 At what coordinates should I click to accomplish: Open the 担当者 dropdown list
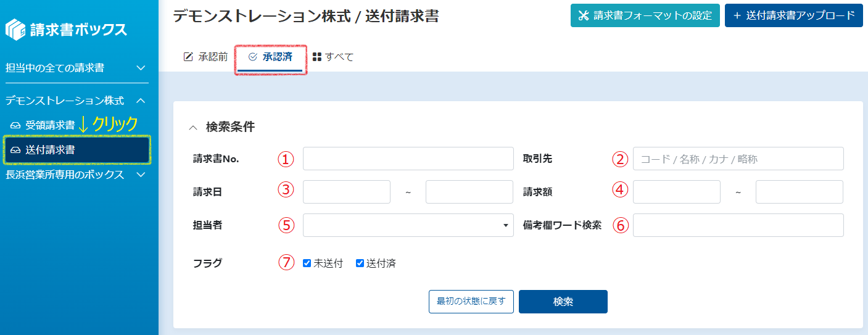click(x=408, y=225)
